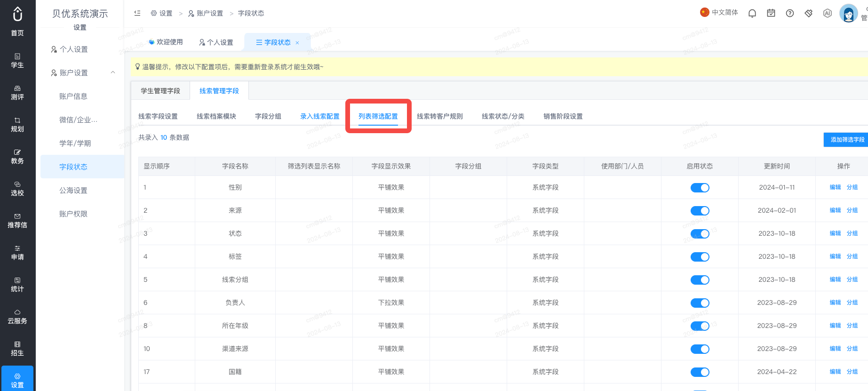
Task: Open the notification bell icon
Action: click(752, 13)
